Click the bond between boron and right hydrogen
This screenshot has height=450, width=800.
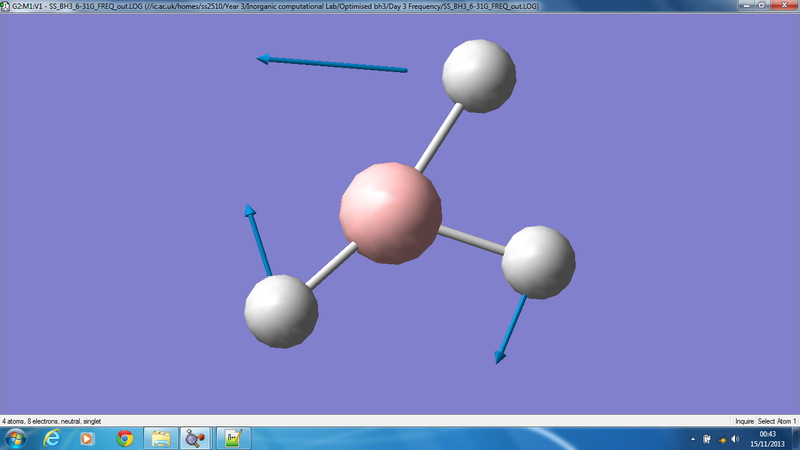(x=471, y=240)
